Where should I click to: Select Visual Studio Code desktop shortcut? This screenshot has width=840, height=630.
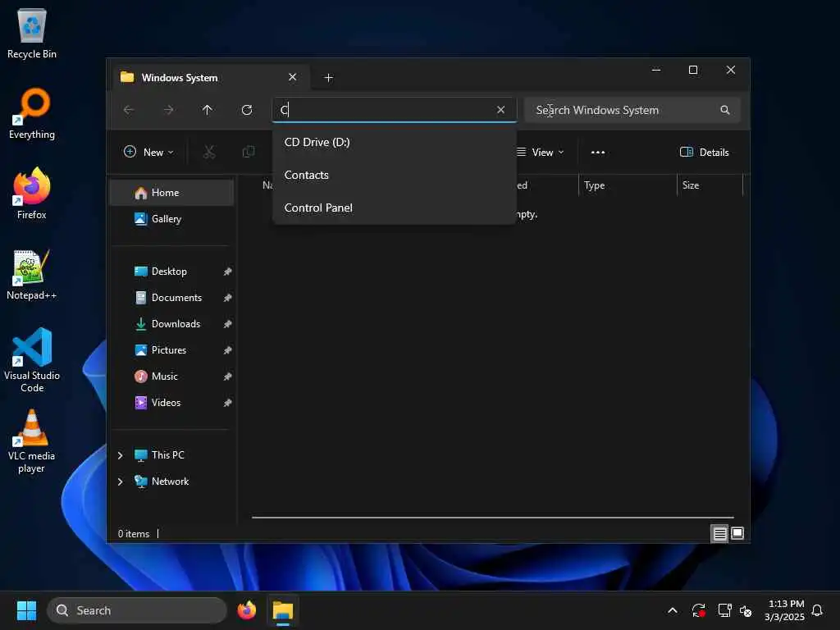32,360
